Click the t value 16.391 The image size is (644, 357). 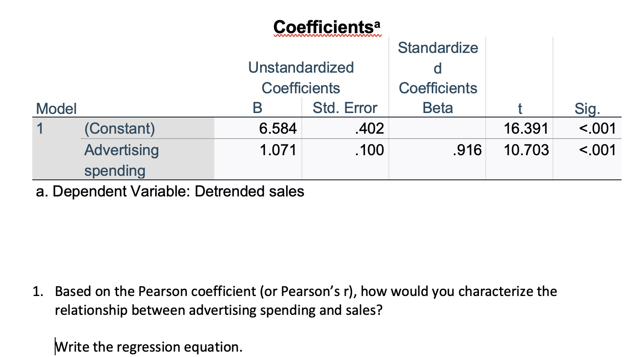coord(526,128)
